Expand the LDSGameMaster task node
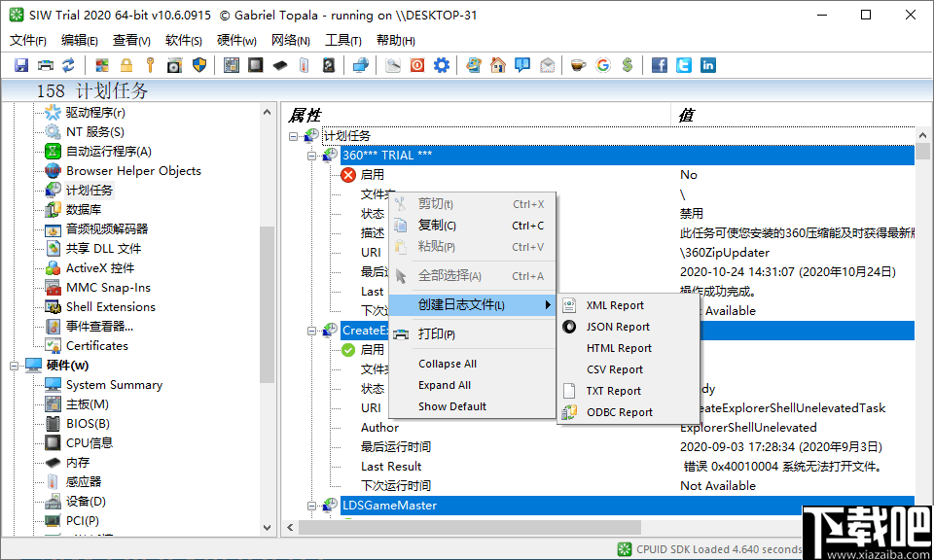This screenshot has width=934, height=560. [x=312, y=506]
